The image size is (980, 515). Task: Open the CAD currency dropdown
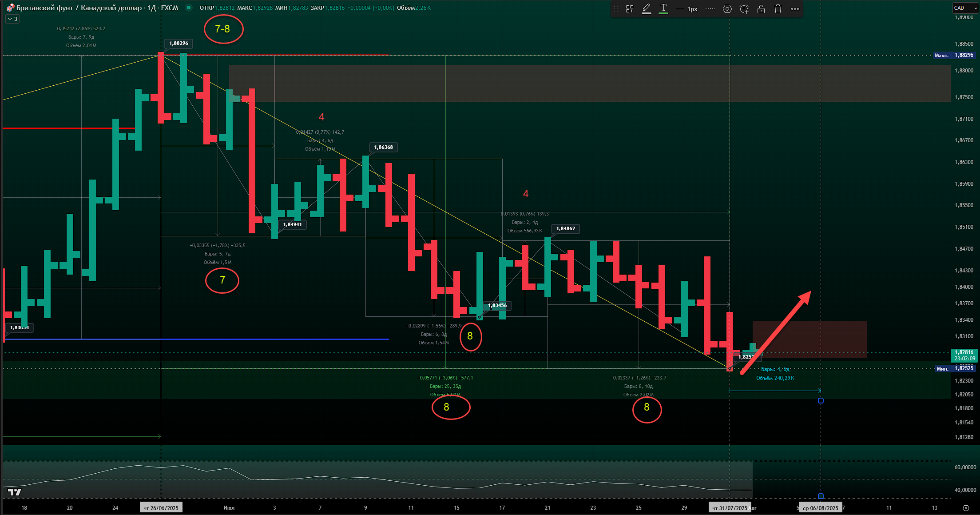965,8
